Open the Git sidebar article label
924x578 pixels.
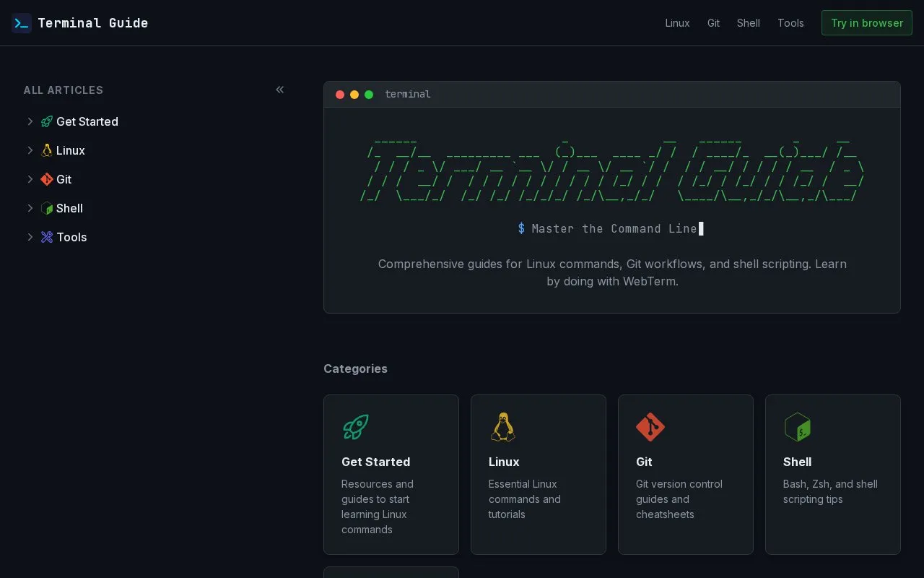pos(64,179)
